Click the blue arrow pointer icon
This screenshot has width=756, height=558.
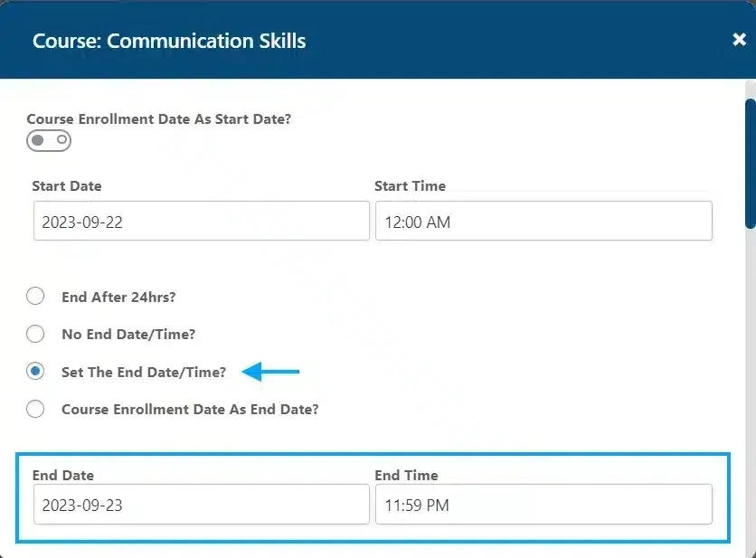click(x=271, y=371)
